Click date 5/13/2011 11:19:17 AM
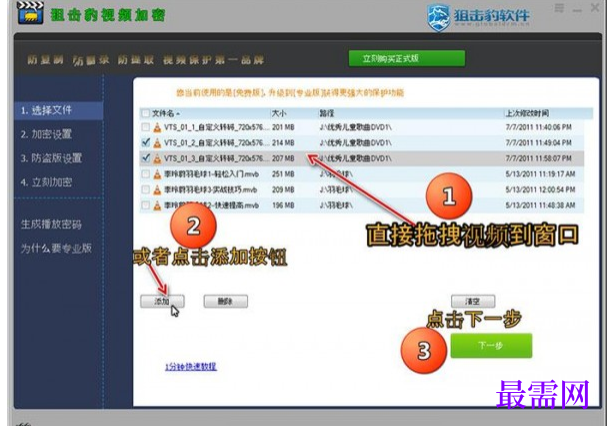This screenshot has width=608, height=426. click(540, 174)
